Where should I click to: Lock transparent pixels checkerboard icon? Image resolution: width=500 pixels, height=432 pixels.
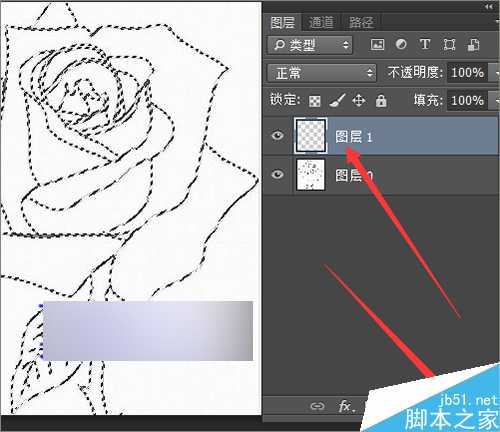315,101
